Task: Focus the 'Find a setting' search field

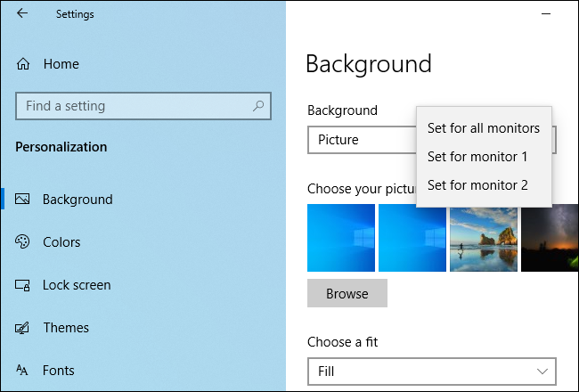Action: point(134,106)
